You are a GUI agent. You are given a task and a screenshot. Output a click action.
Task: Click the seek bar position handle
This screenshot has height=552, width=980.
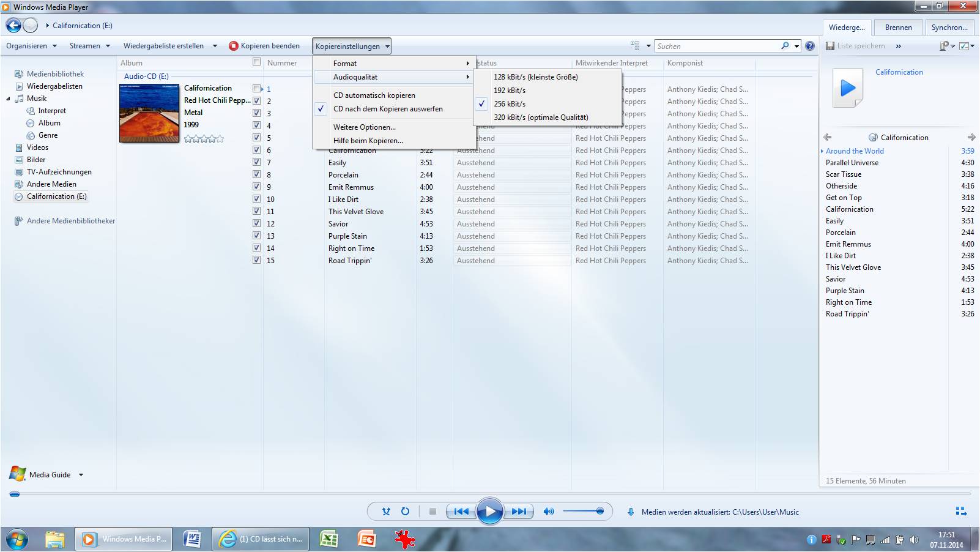coord(15,494)
